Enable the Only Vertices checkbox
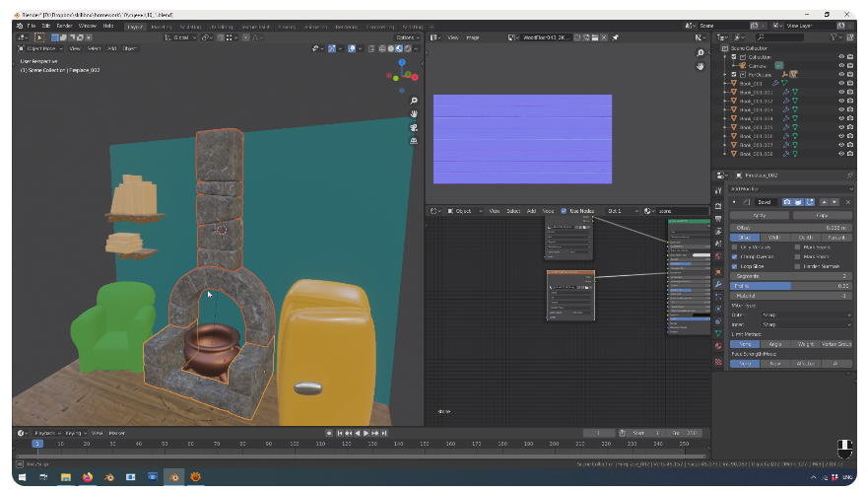This screenshot has width=868, height=492. coord(735,246)
